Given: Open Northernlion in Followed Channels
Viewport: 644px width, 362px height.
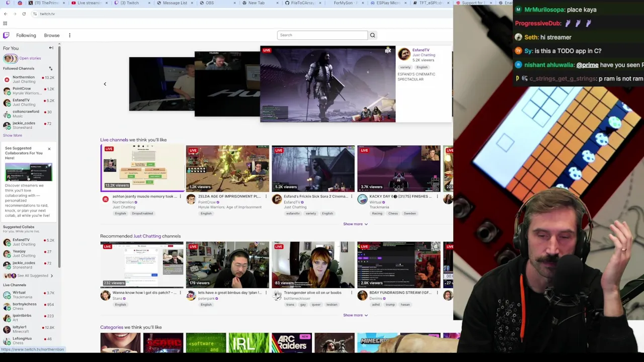Looking at the screenshot, I should point(29,79).
